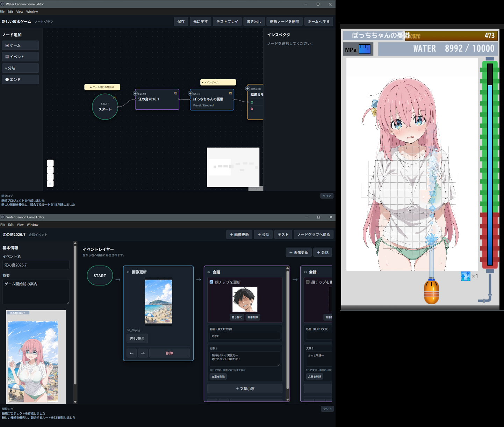The width and height of the screenshot is (504, 427).
Task: Start a テストプレイ run
Action: pyautogui.click(x=227, y=22)
